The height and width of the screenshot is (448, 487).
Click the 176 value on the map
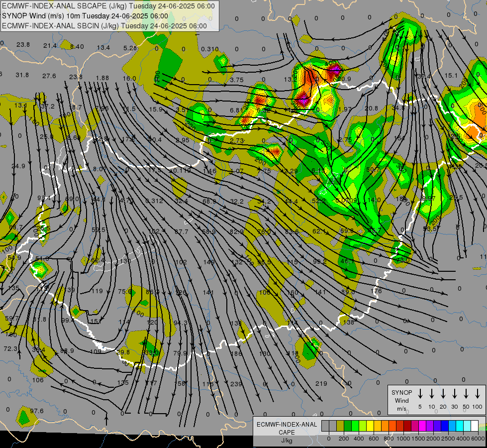pos(376,291)
